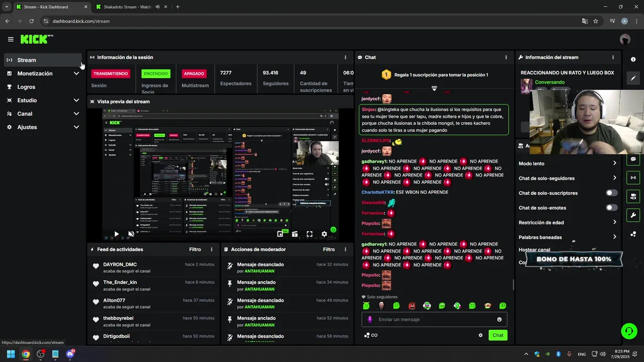Reload the browser page
The image size is (644, 362).
coord(31,21)
